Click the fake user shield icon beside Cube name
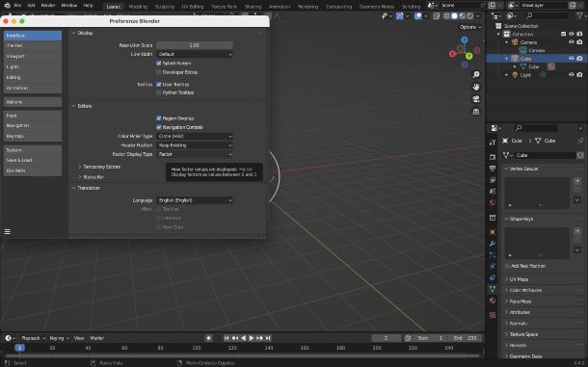This screenshot has width=588, height=367. [x=580, y=155]
